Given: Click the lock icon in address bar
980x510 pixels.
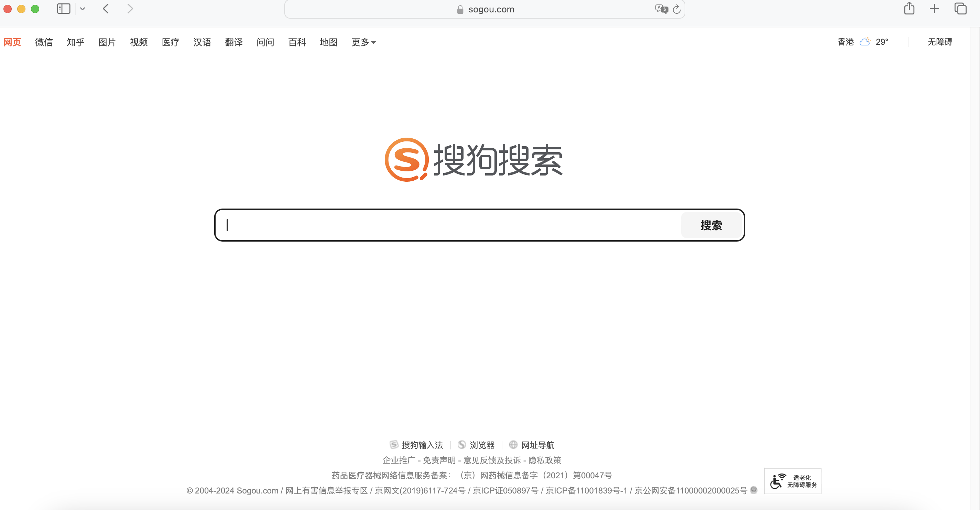Looking at the screenshot, I should (460, 10).
